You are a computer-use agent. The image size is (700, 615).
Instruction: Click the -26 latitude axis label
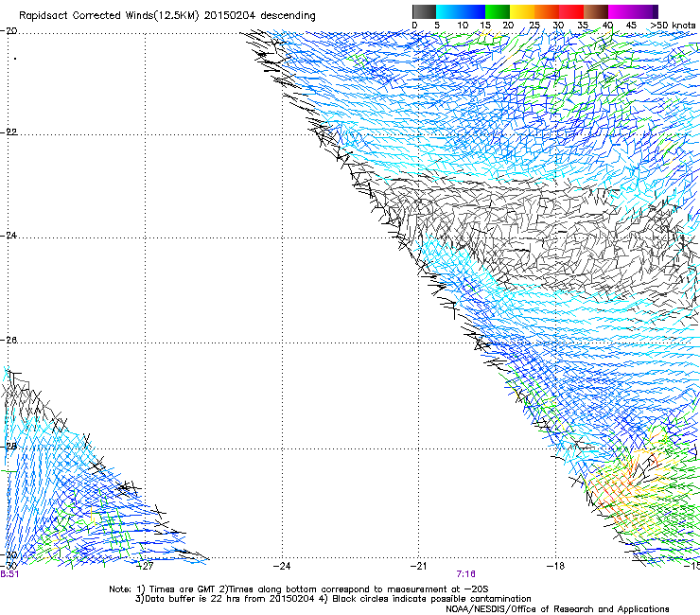click(9, 340)
